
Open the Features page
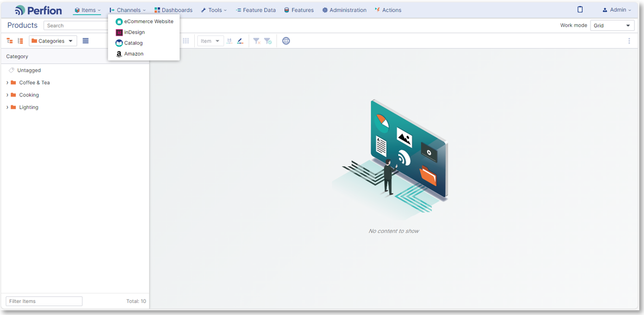[x=299, y=10]
